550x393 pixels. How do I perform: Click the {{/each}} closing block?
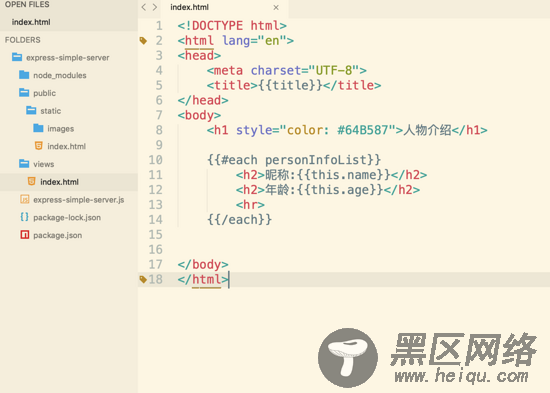click(239, 220)
